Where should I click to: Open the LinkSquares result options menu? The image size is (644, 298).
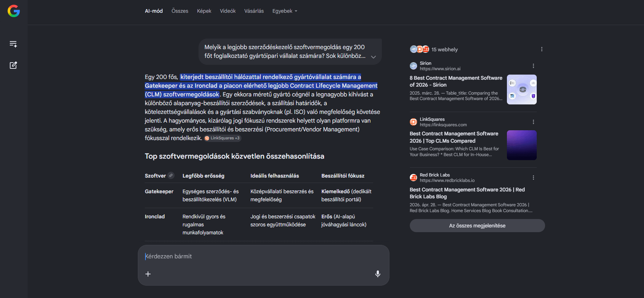[533, 122]
